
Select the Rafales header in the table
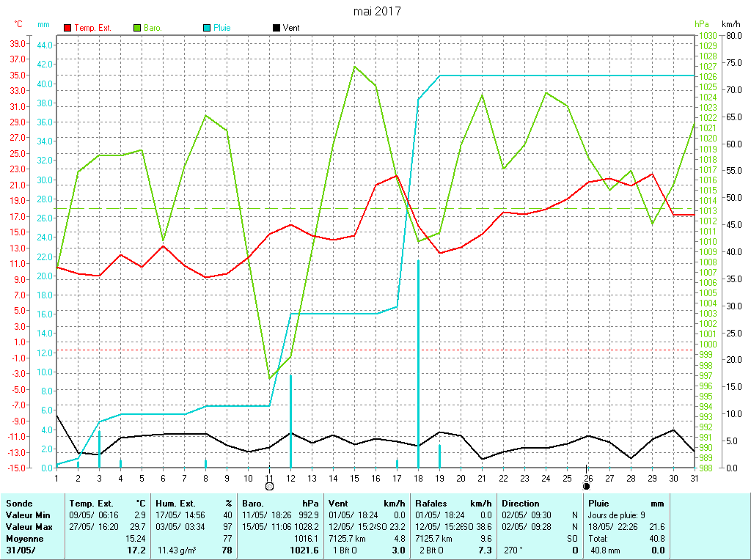click(x=431, y=504)
